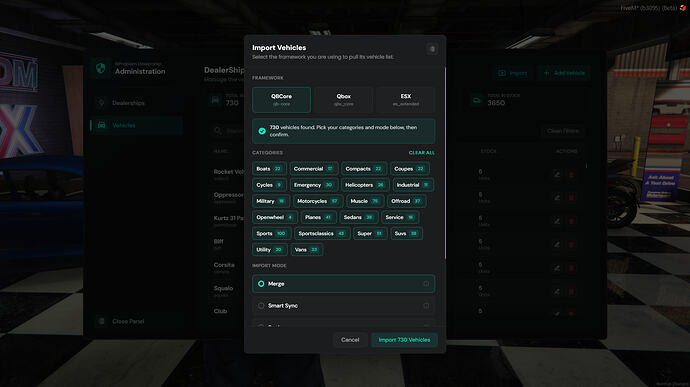Click Import 730 Vehicles button
Viewport: 690px width, 387px height.
(x=404, y=340)
